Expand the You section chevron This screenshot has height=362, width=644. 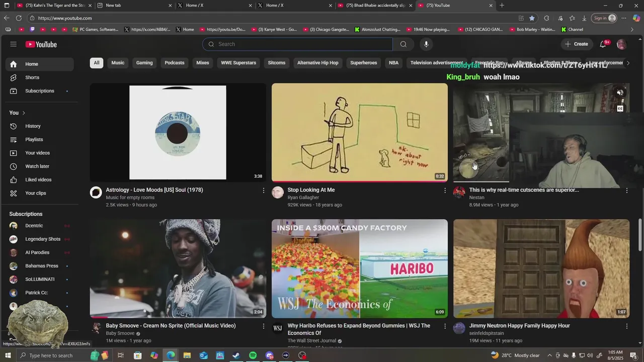(x=24, y=113)
